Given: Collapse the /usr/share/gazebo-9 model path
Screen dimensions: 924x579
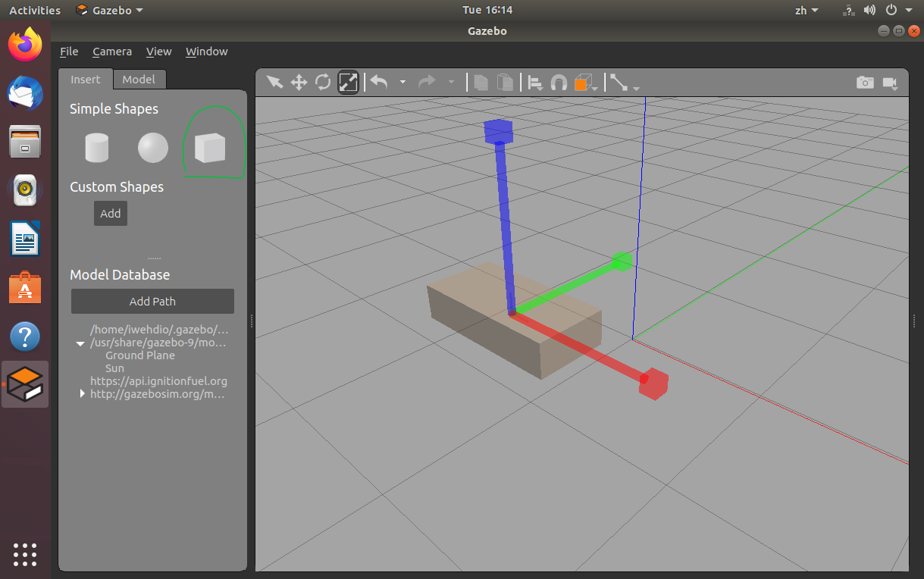Looking at the screenshot, I should [80, 343].
